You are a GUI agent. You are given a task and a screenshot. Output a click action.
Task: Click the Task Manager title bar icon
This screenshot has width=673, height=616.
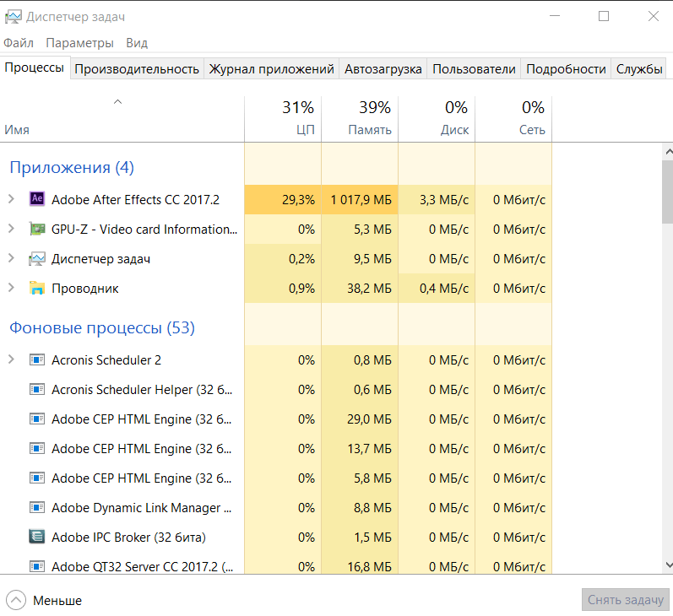[13, 17]
